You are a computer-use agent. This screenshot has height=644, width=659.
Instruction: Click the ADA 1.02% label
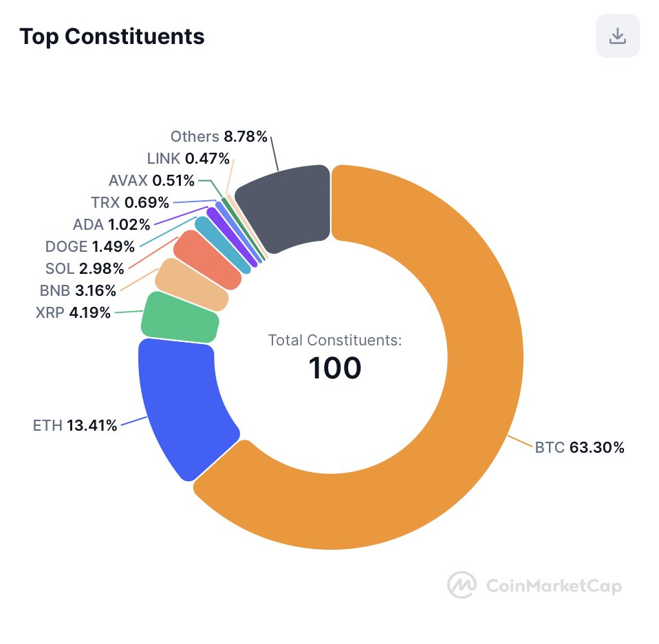(x=111, y=224)
